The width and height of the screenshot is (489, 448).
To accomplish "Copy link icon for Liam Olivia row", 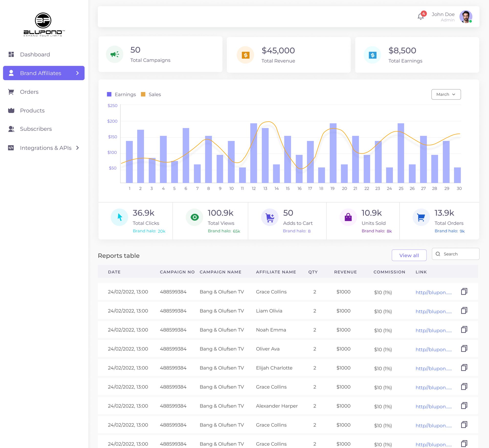I will tap(464, 311).
